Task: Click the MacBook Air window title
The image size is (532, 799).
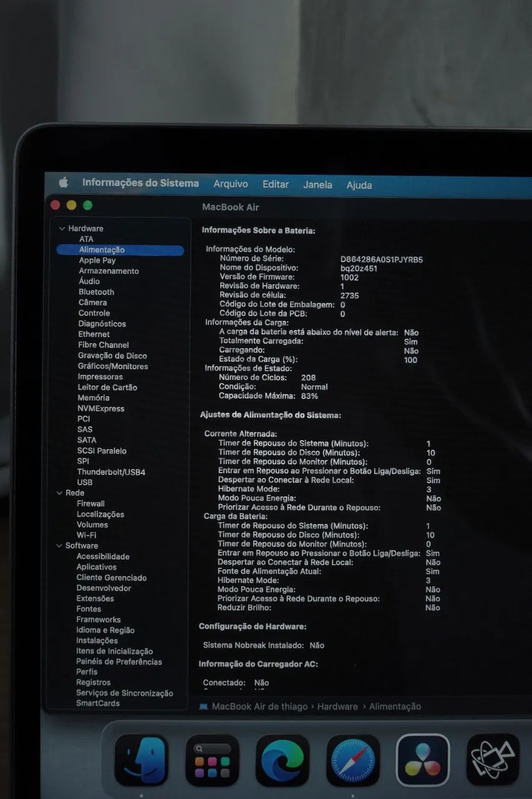Action: tap(230, 207)
